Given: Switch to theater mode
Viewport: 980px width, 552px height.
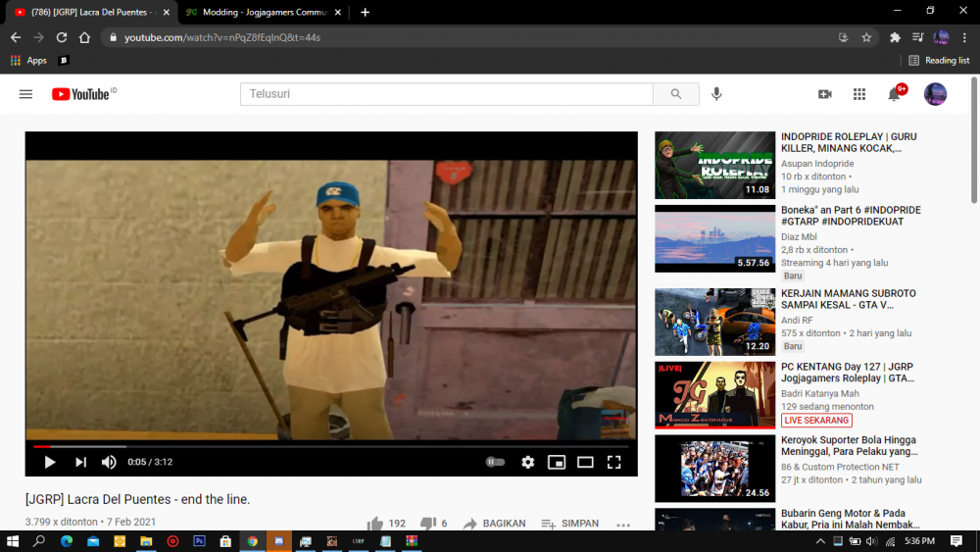Looking at the screenshot, I should click(x=585, y=462).
